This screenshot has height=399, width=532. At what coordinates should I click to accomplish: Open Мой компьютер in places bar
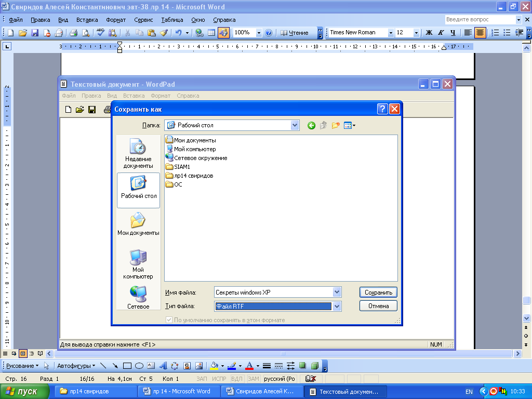coord(138,264)
